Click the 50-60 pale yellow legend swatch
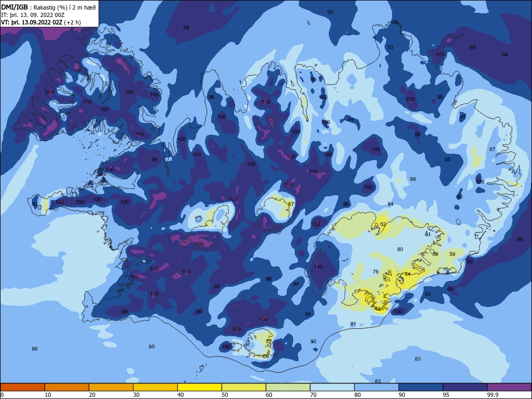Viewport: 532px width, 399px height. point(244,387)
